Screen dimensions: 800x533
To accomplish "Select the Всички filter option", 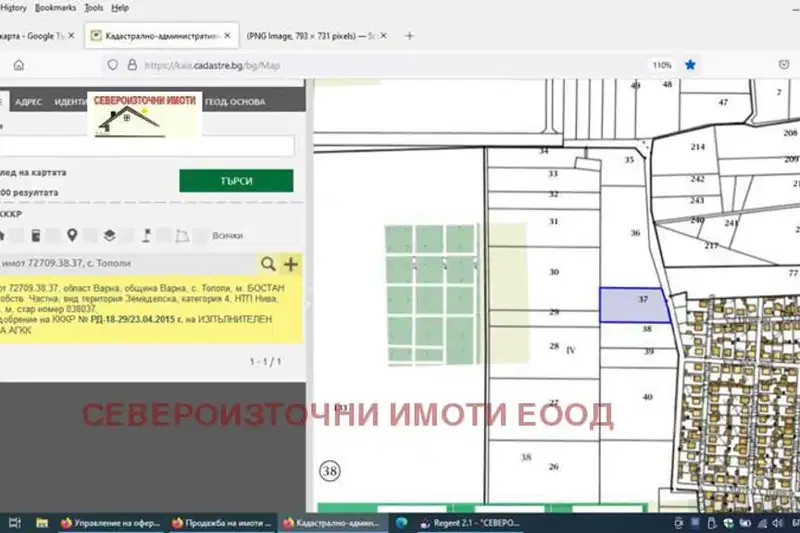I will click(x=228, y=236).
